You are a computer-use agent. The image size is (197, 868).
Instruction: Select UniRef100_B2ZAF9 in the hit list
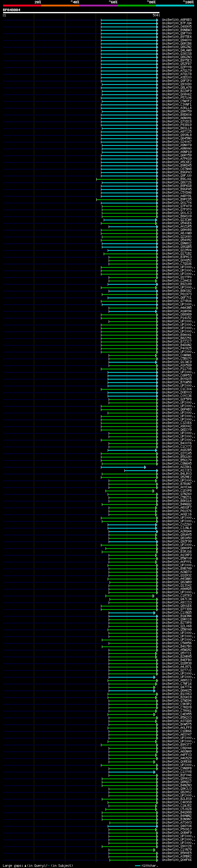click(176, 91)
